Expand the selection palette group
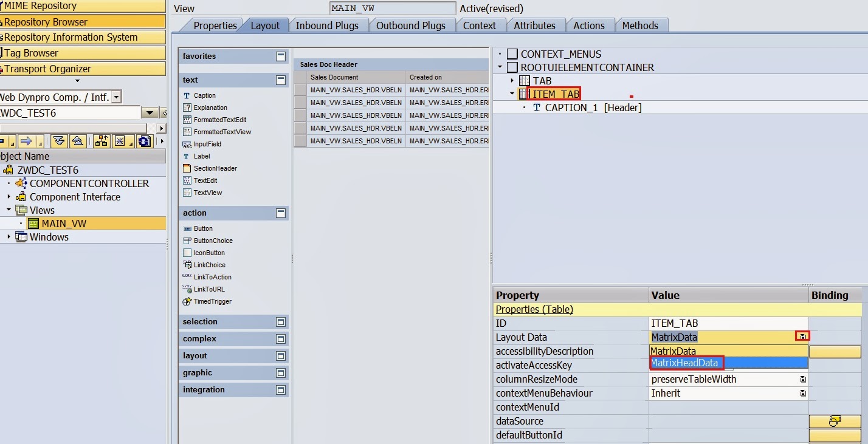868x444 pixels. pyautogui.click(x=280, y=322)
